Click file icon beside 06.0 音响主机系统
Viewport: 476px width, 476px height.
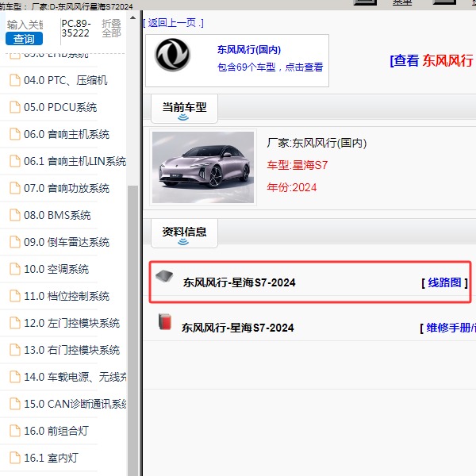point(15,134)
